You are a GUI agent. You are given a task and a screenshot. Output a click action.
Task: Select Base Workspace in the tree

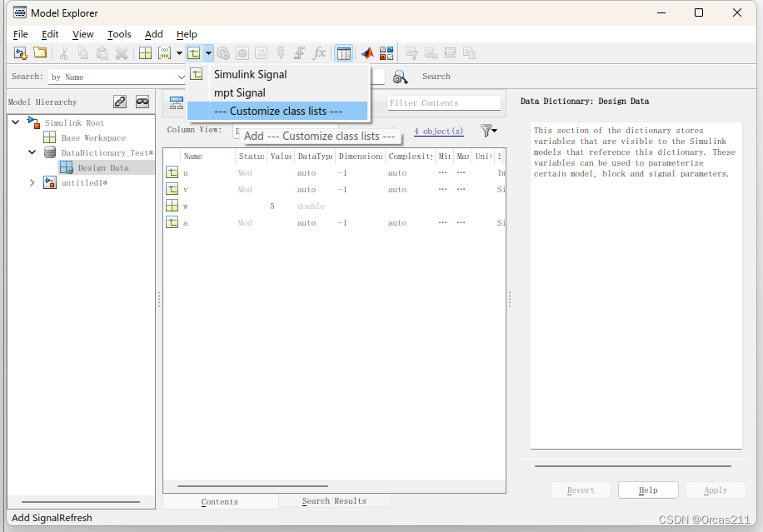coord(93,138)
